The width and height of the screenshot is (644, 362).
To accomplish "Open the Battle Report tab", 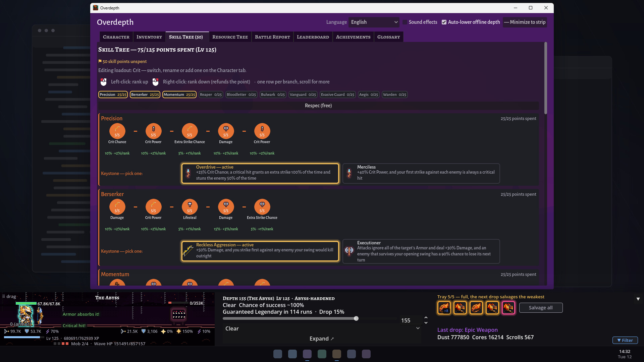I will [272, 37].
